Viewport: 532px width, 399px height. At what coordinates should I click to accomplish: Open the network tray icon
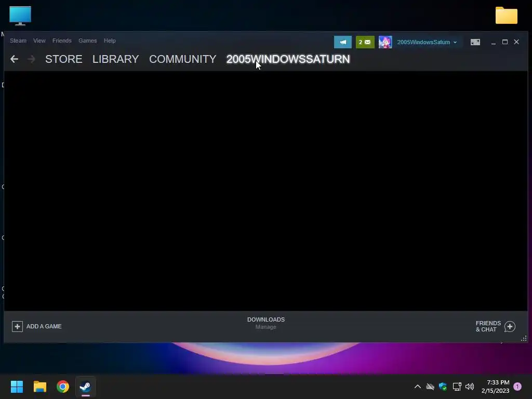pos(457,387)
